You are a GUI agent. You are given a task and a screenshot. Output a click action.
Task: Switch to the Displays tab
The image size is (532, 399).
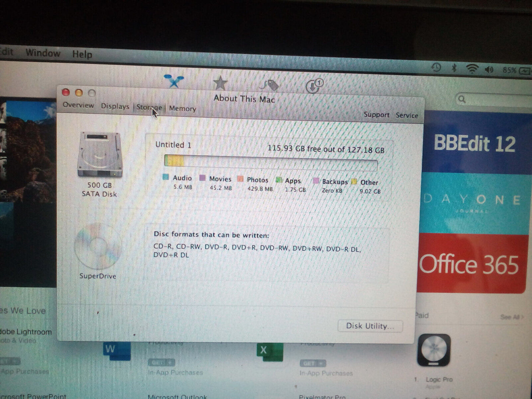(x=115, y=106)
